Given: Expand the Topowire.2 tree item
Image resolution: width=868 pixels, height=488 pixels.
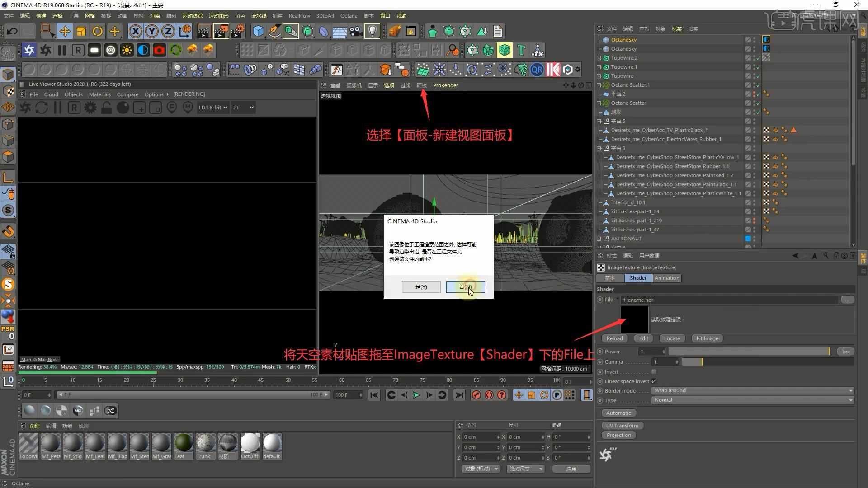Looking at the screenshot, I should coord(599,58).
